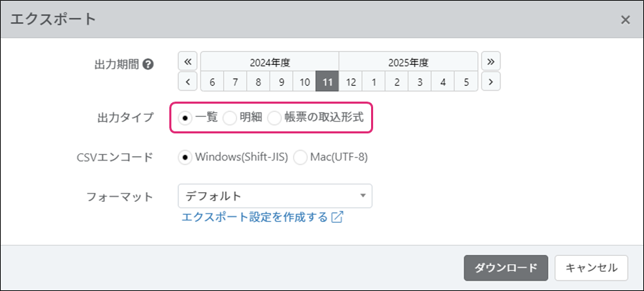Image resolution: width=644 pixels, height=291 pixels.
Task: Close the エクスポート dialog with X
Action: (625, 19)
